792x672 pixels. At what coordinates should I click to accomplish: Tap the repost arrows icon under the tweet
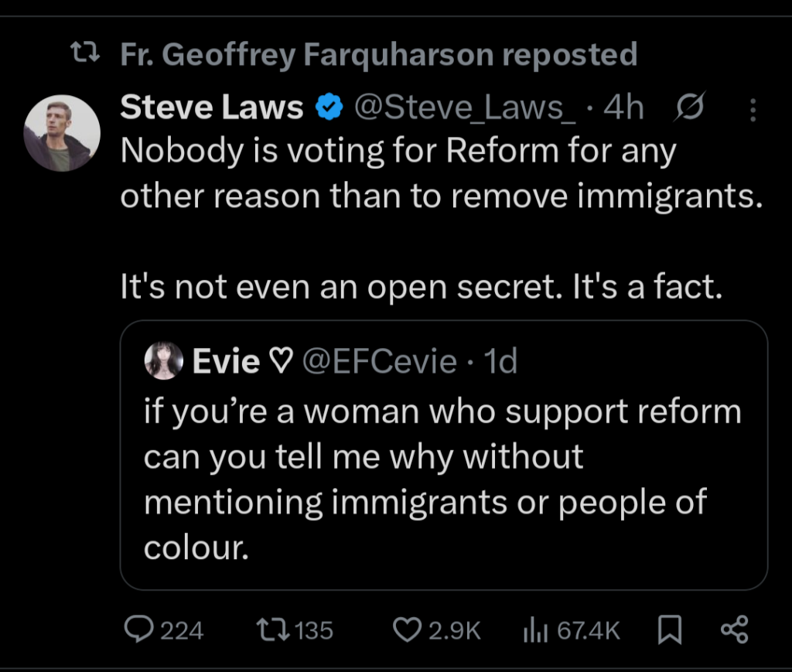273,630
